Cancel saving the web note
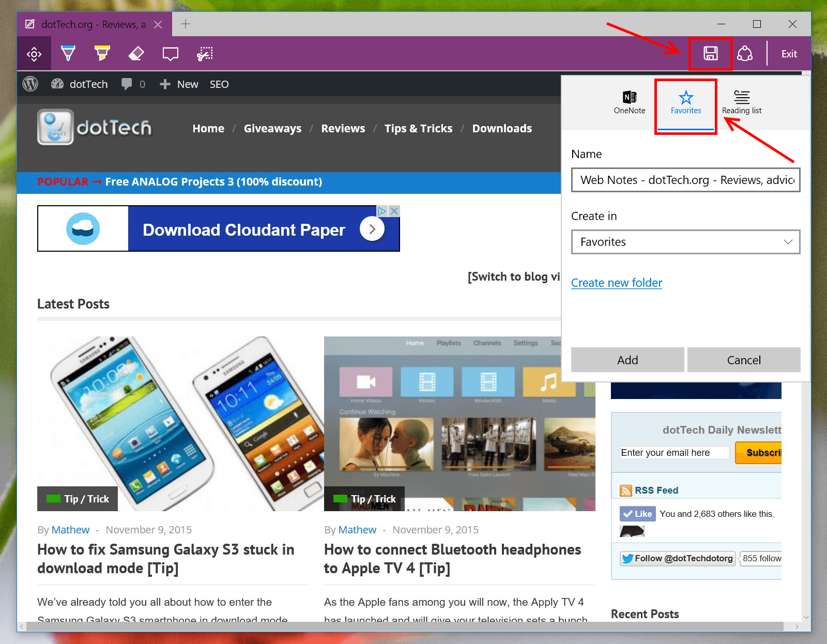 click(744, 360)
